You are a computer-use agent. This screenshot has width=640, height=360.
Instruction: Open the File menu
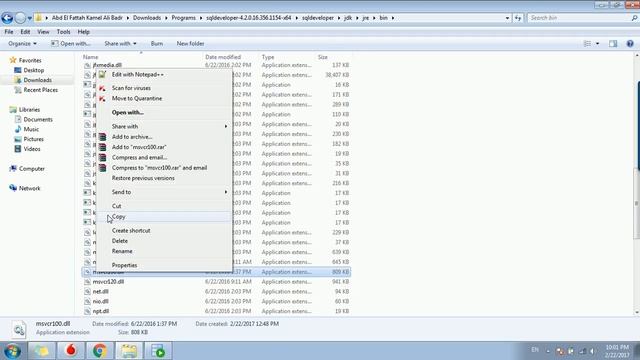(x=9, y=32)
